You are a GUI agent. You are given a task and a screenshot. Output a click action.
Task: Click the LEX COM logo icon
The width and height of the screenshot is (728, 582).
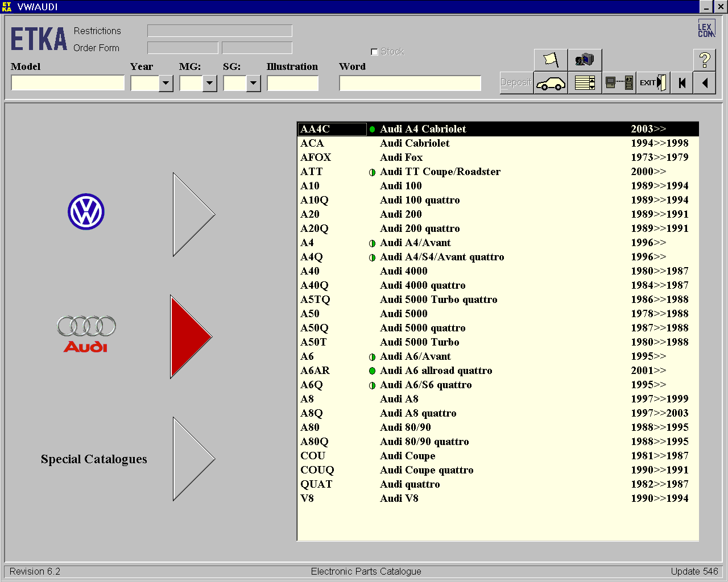tap(706, 30)
